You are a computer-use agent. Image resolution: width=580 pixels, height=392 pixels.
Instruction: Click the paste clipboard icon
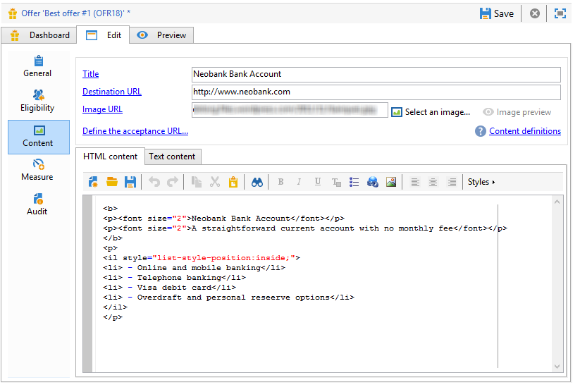pyautogui.click(x=233, y=182)
